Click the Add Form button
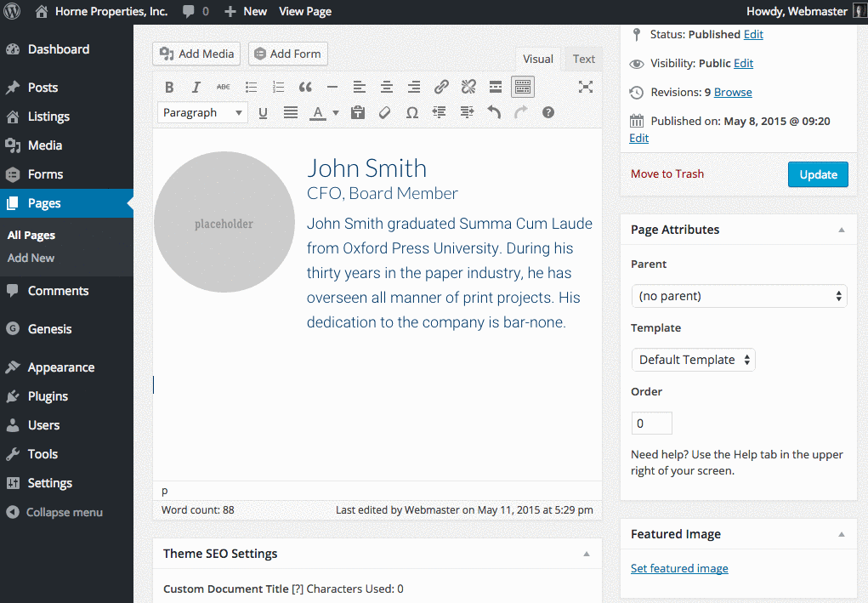This screenshot has height=603, width=868. click(288, 54)
